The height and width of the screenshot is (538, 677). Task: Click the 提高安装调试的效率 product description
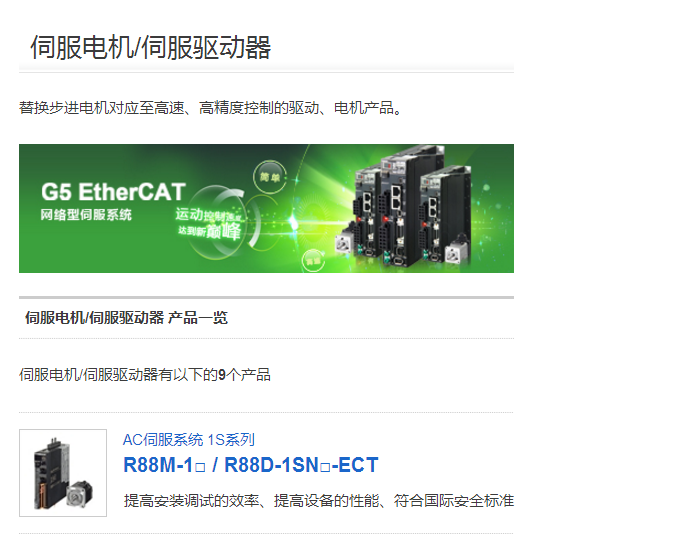[x=319, y=501]
